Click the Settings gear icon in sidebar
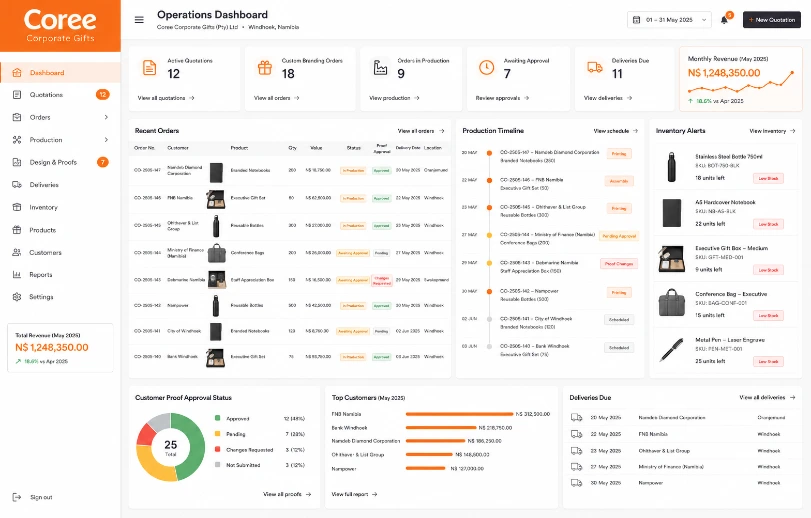 [17, 297]
